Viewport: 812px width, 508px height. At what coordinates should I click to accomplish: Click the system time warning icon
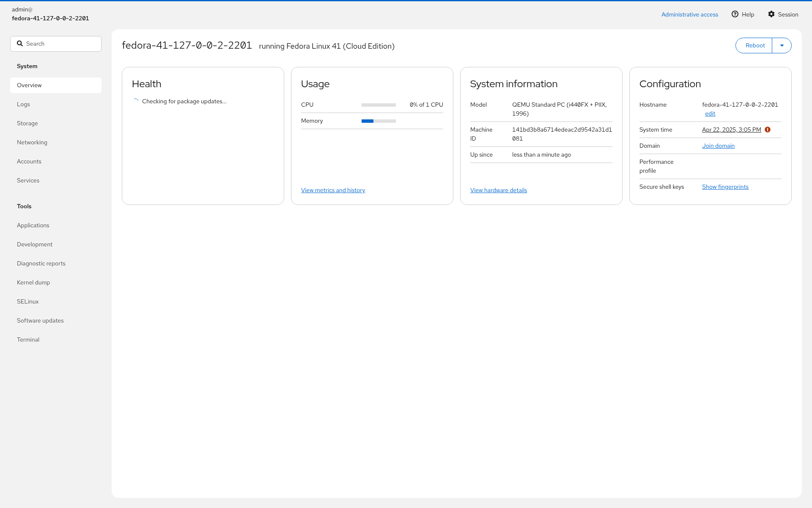point(768,130)
